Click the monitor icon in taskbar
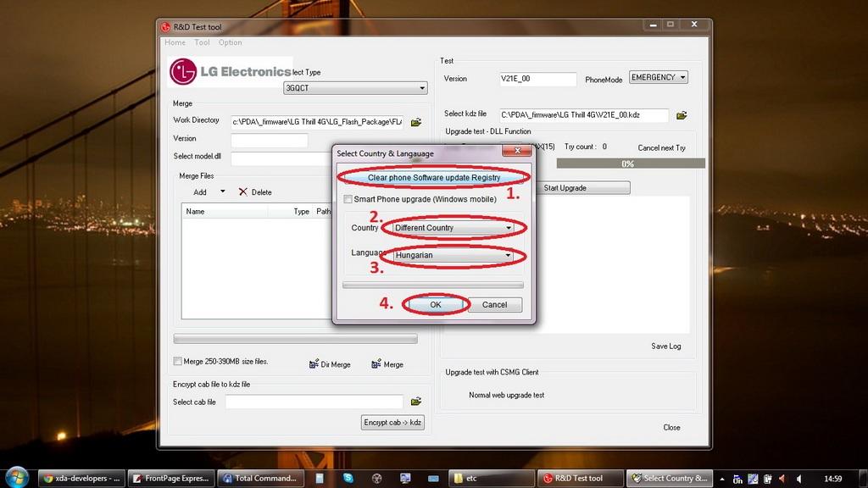 click(405, 478)
